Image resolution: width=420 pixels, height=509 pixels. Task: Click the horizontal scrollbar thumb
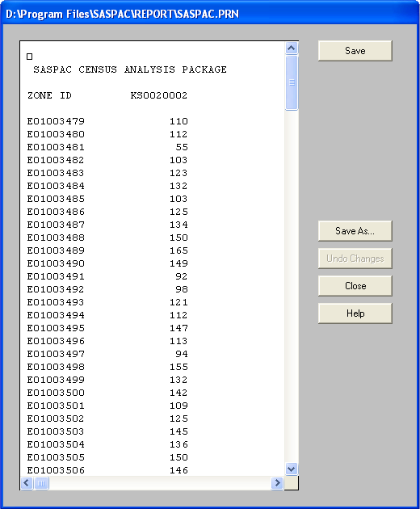click(41, 483)
